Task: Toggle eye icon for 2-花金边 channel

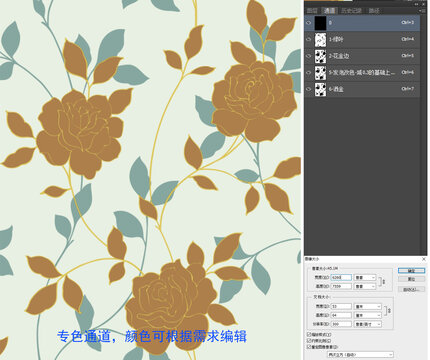Action: 309,56
